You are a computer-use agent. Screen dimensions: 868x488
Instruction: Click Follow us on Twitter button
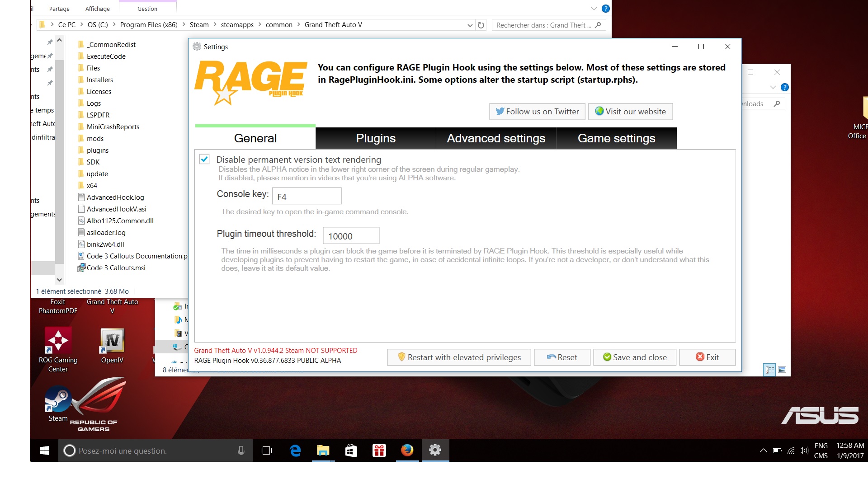537,112
